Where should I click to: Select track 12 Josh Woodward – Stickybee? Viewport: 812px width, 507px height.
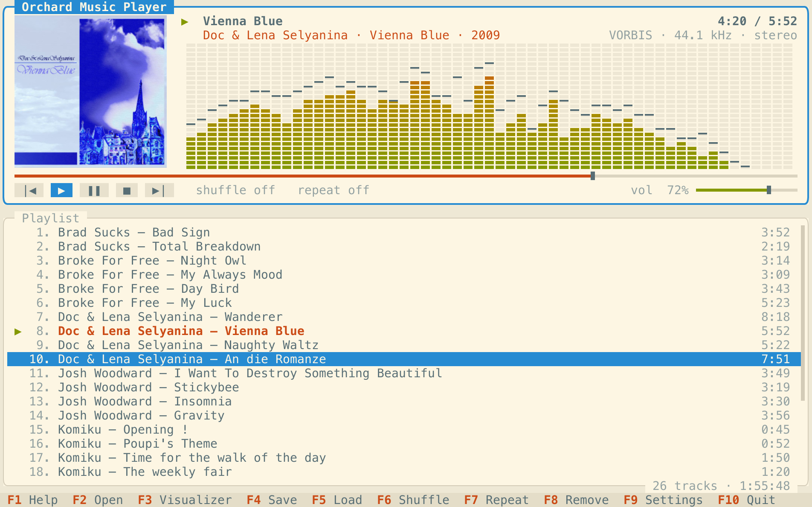[x=404, y=388]
